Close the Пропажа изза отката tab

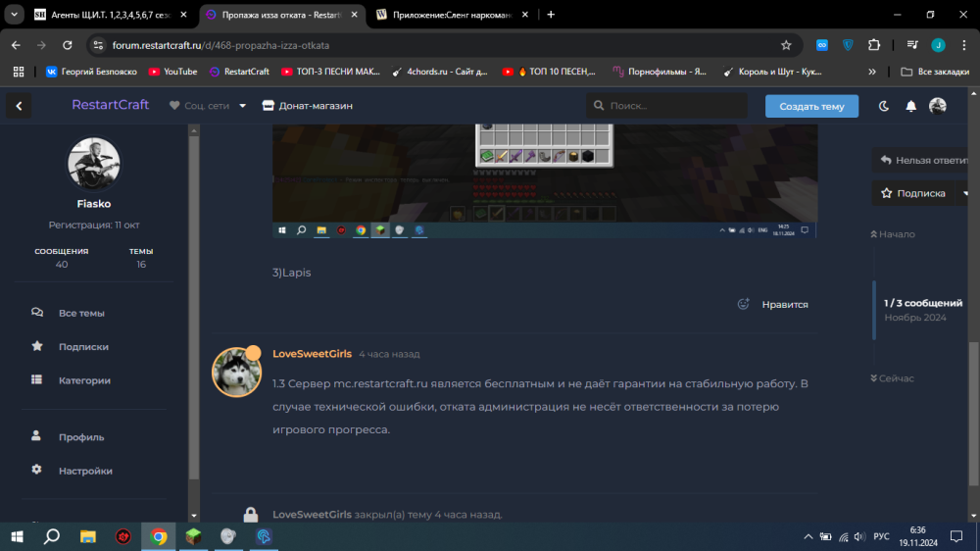click(355, 15)
